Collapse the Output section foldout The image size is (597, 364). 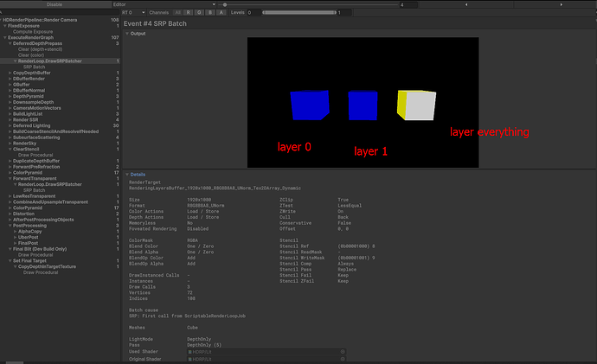pos(126,34)
